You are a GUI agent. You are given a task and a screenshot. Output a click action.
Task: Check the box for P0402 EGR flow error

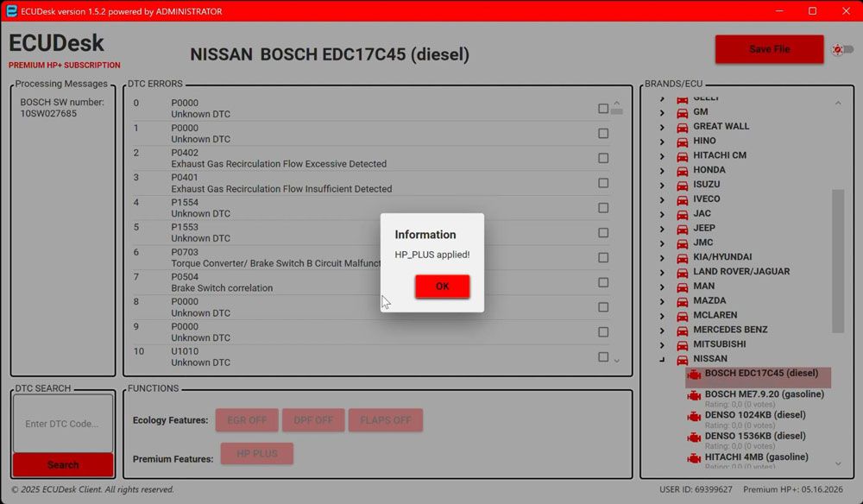[x=602, y=158]
